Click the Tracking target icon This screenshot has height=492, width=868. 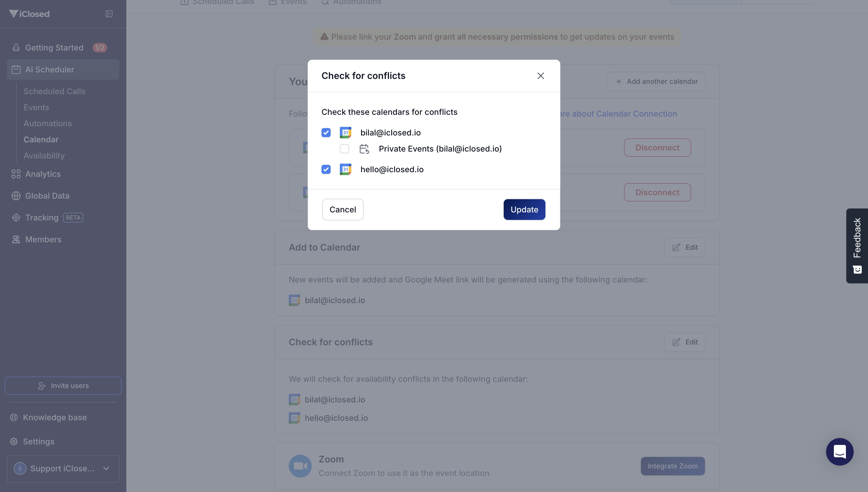click(x=16, y=218)
